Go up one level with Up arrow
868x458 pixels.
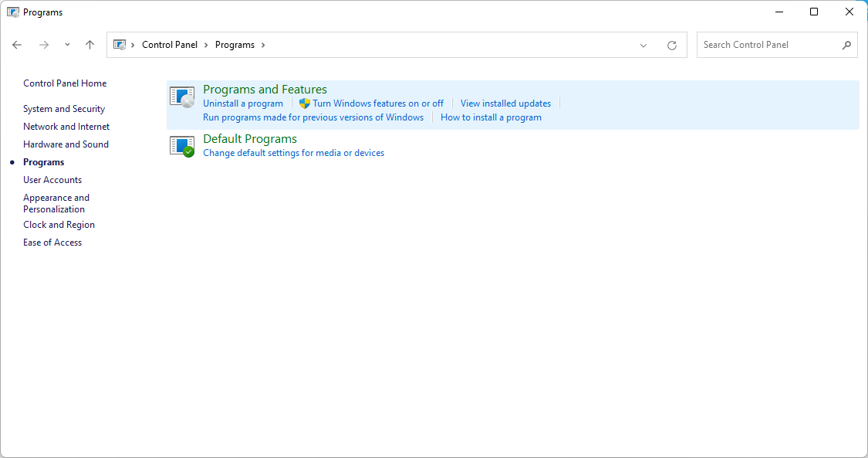(x=90, y=45)
